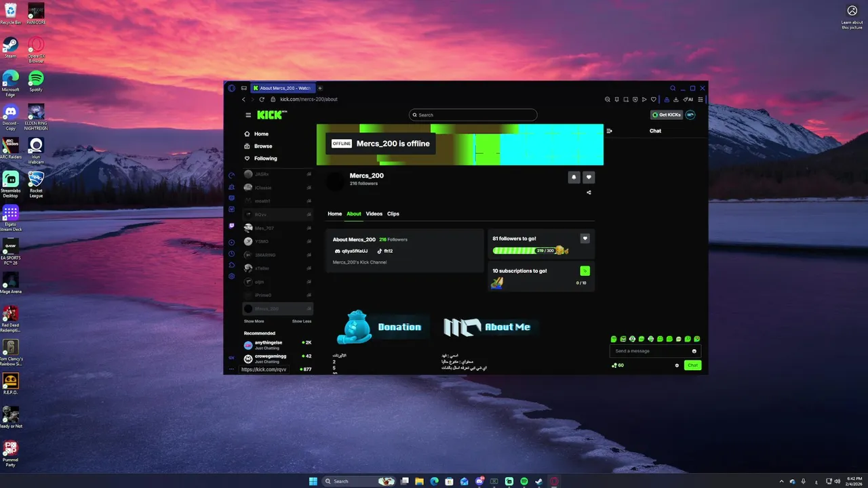Image resolution: width=868 pixels, height=488 pixels.
Task: Open Opera downloads
Action: [676, 100]
